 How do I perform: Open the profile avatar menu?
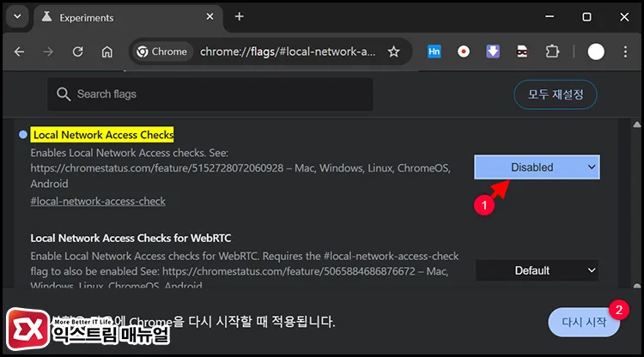click(x=596, y=51)
